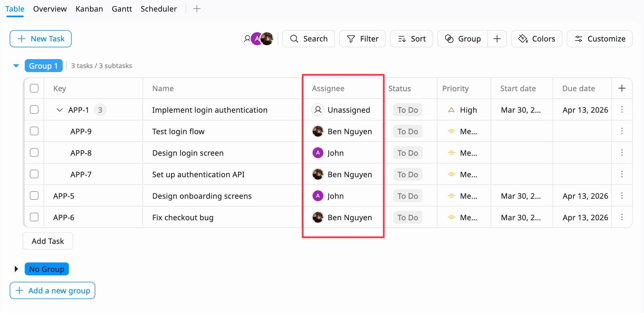Viewport: 644px width, 313px height.
Task: Tick the checkbox for APP-9
Action: [x=34, y=131]
